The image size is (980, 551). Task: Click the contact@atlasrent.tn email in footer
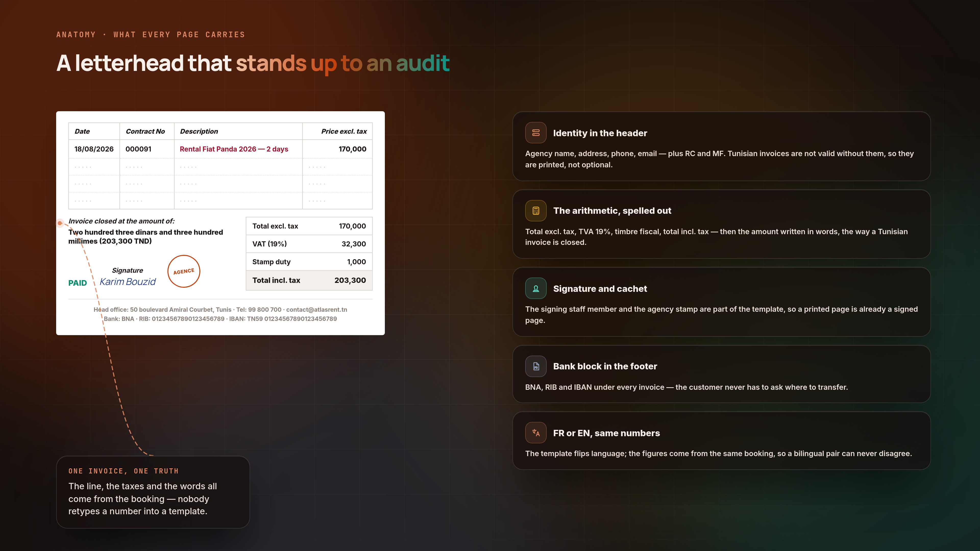tap(316, 309)
